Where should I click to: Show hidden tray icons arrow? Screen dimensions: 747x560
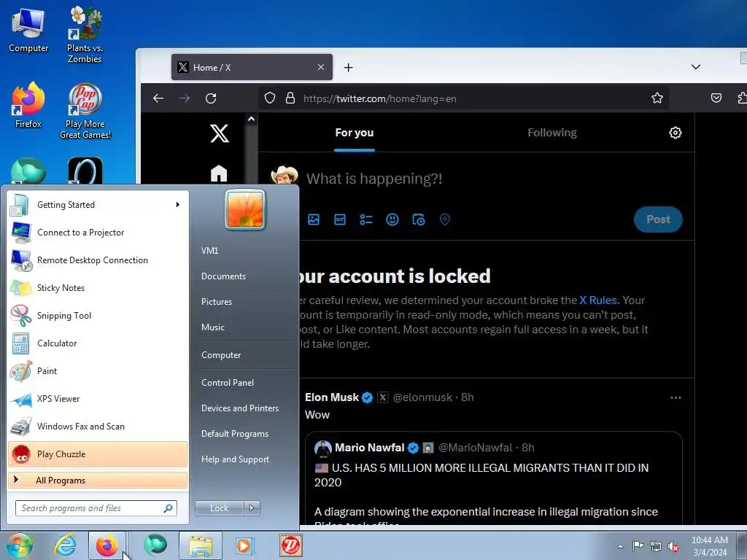[x=620, y=546]
